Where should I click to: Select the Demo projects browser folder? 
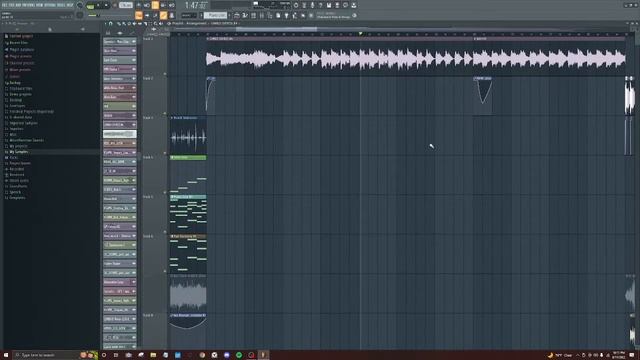point(20,94)
